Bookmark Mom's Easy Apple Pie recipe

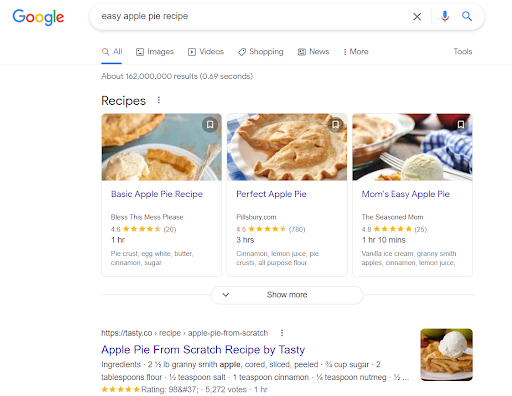click(x=461, y=124)
